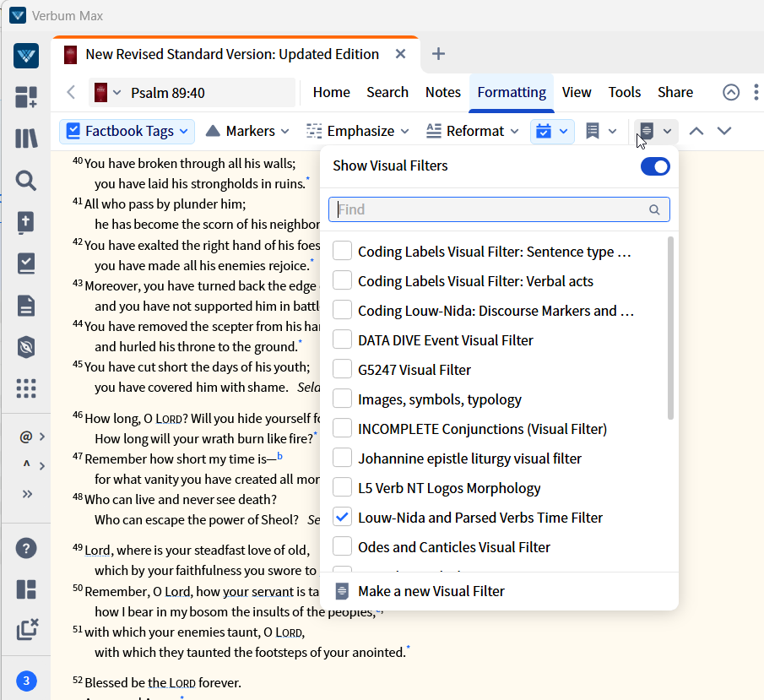
Task: Open the Library books icon
Action: (x=26, y=138)
